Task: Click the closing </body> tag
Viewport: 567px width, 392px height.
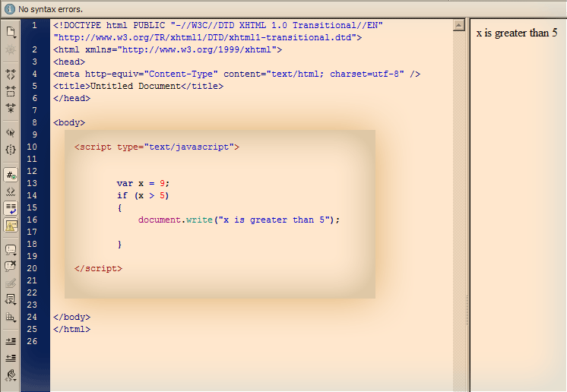Action: pos(71,318)
